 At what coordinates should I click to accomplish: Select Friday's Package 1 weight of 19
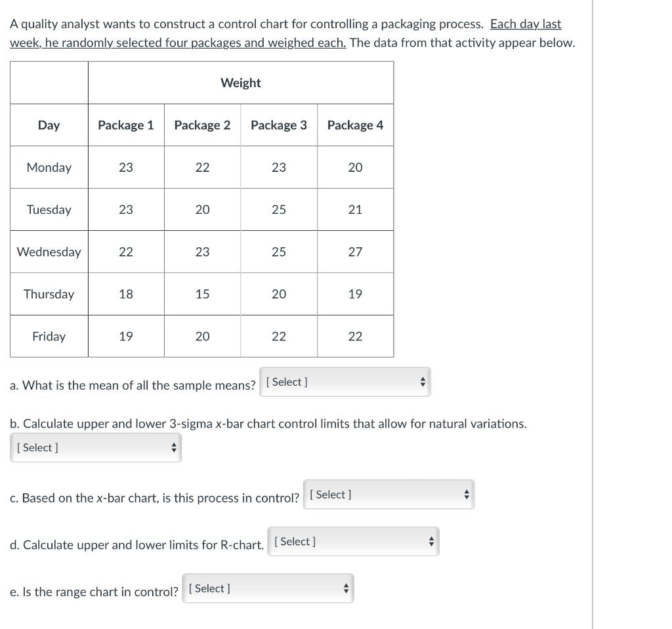pos(126,336)
